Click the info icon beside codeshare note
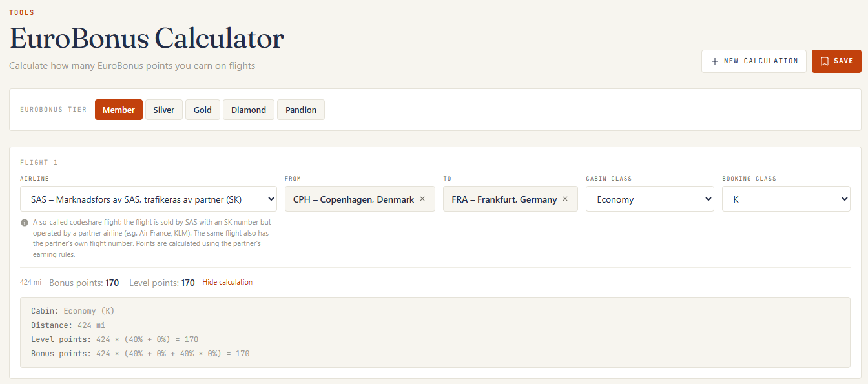The image size is (868, 384). (24, 222)
